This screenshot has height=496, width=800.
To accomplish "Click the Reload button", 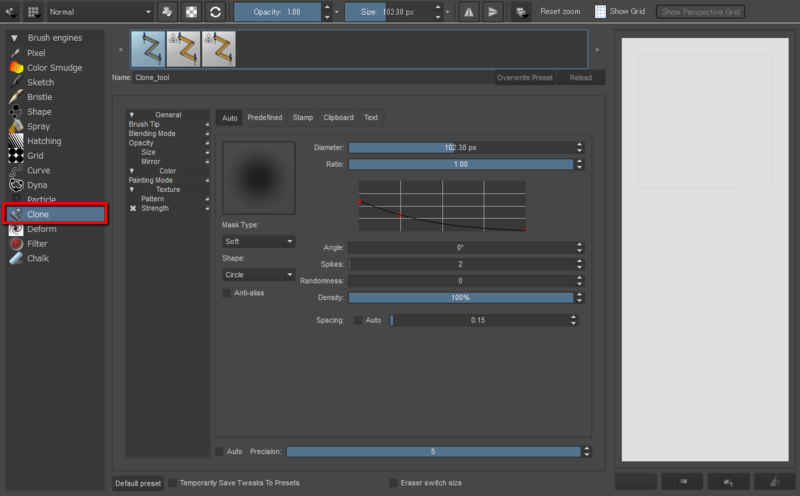I will point(581,78).
